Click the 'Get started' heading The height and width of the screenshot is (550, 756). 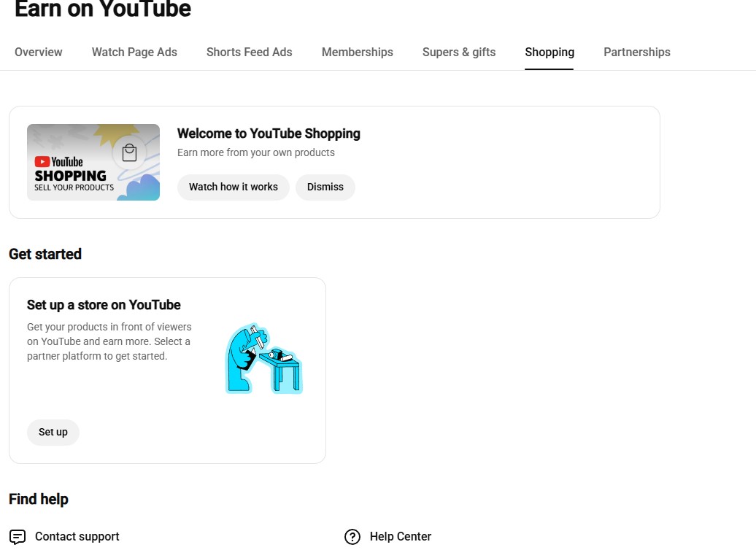coord(45,254)
